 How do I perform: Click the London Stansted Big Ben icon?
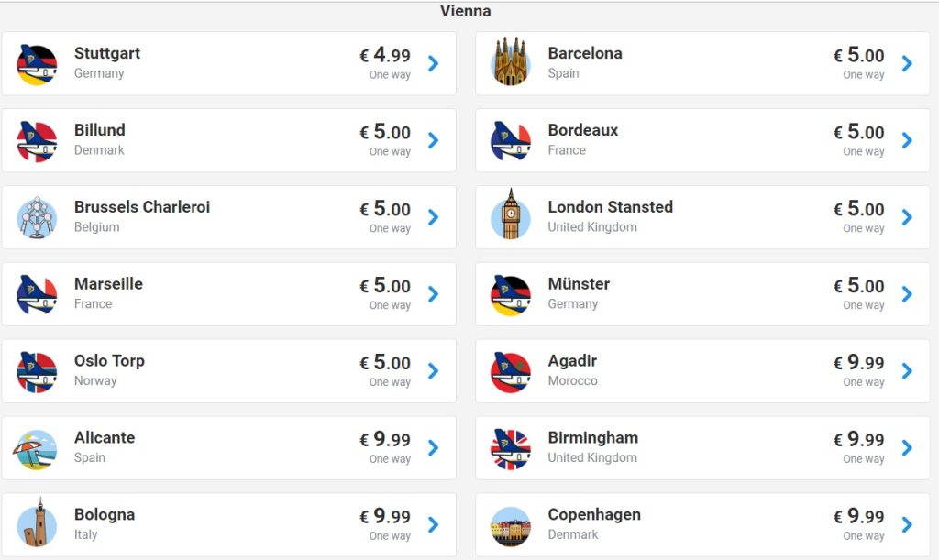511,217
